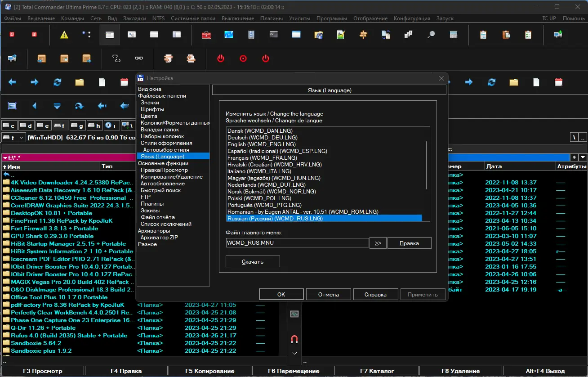Click the chain link icon in second toolbar
The image size is (588, 377).
pyautogui.click(x=139, y=58)
